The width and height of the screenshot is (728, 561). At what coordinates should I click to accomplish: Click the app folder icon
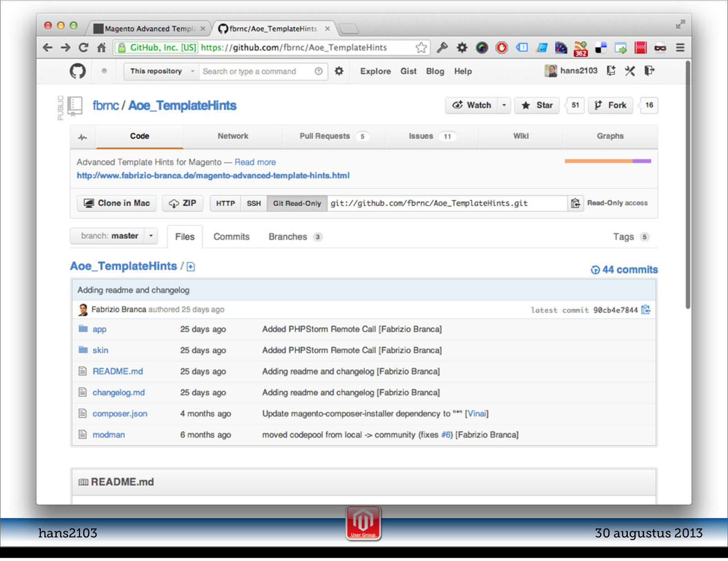83,328
